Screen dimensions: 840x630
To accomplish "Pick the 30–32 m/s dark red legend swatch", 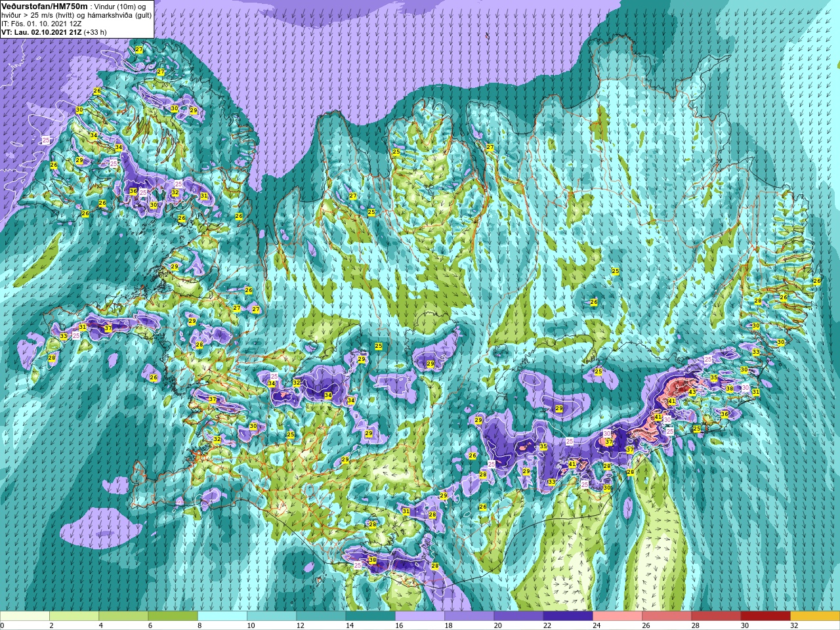I will [x=765, y=616].
